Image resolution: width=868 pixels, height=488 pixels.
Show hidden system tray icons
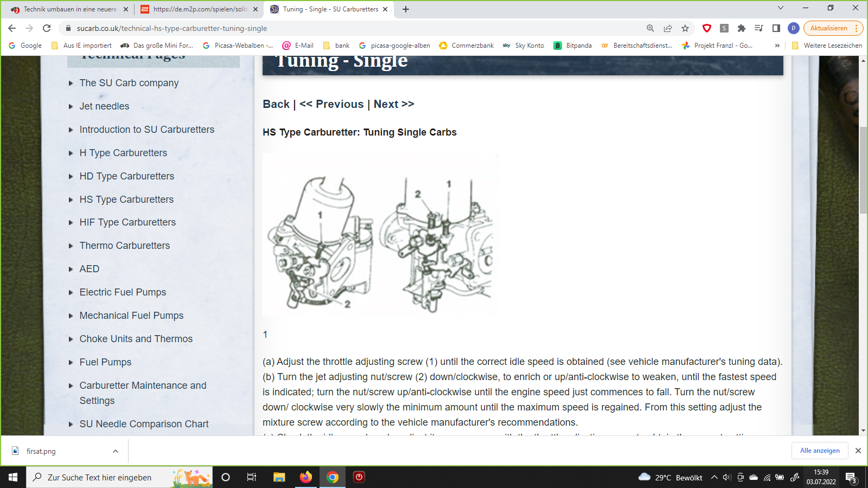(714, 477)
